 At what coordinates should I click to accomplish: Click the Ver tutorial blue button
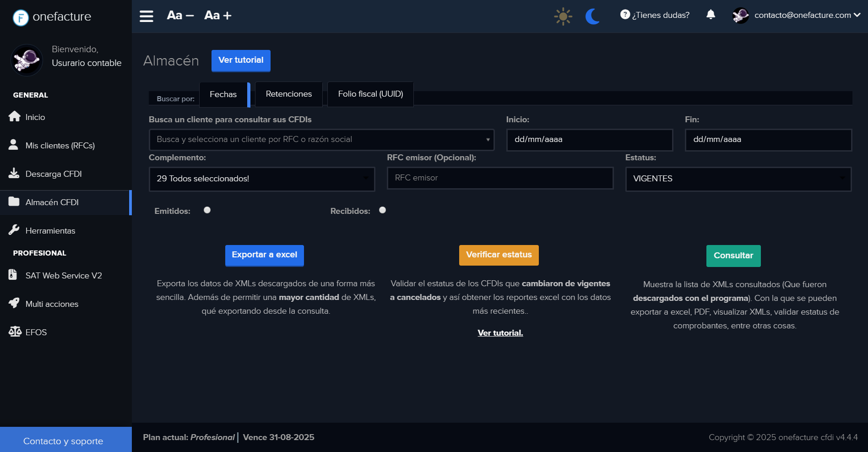pos(241,60)
